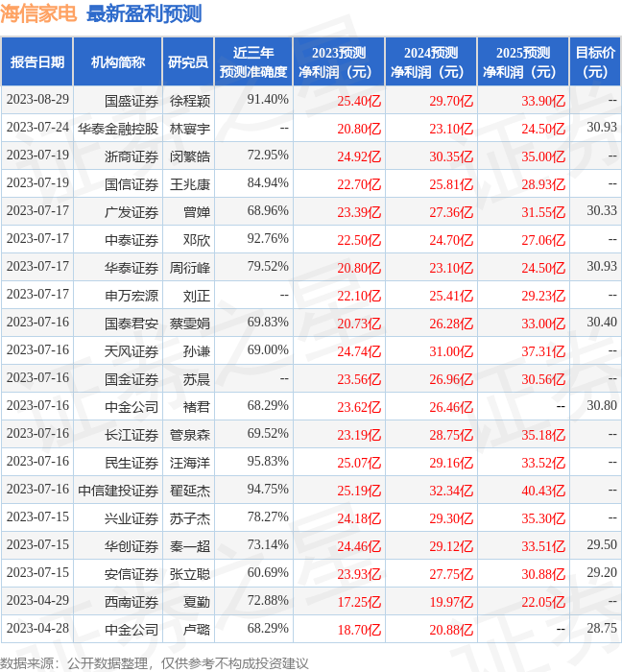
Task: Click institution 天风证券
Action: [x=132, y=351]
